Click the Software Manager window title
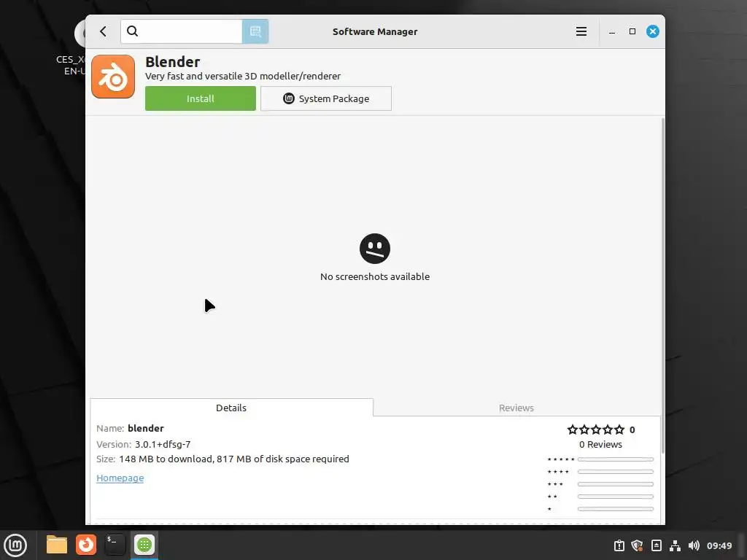The width and height of the screenshot is (747, 560). click(x=375, y=31)
